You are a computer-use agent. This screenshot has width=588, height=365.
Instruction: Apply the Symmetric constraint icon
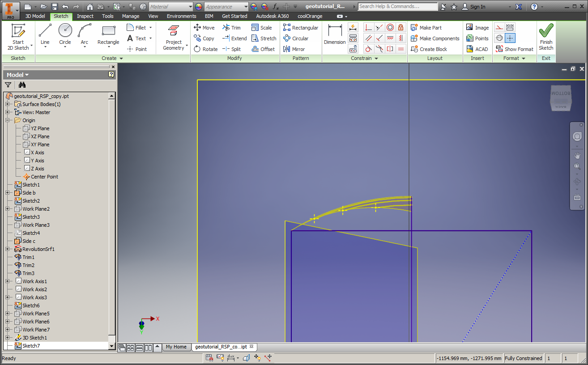point(390,49)
